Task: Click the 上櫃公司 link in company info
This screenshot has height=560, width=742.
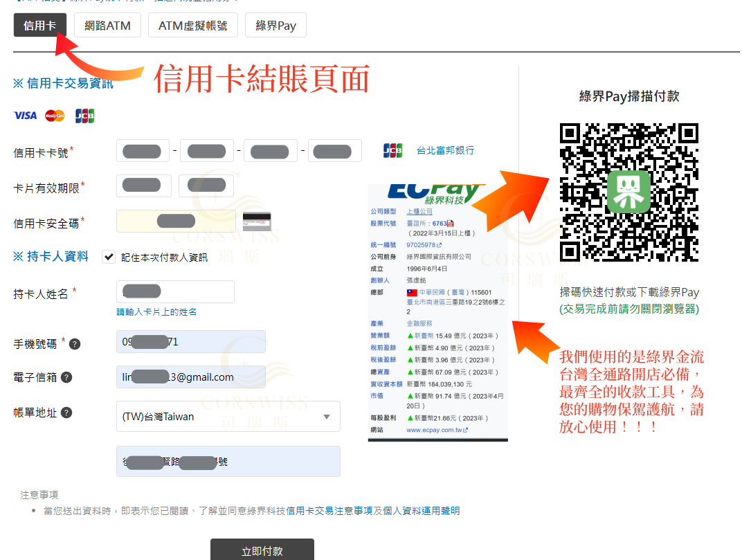Action: [x=419, y=212]
